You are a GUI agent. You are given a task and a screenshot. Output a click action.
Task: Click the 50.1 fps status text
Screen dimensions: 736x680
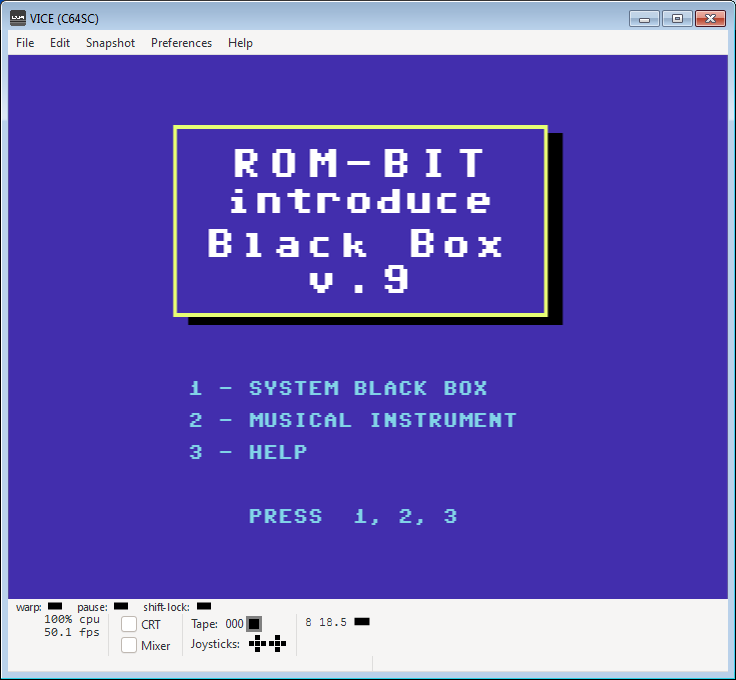coord(72,632)
